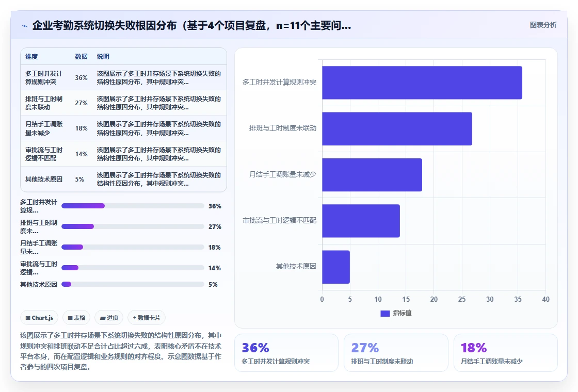The width and height of the screenshot is (578, 392).
Task: Click the 其他技术原因 chart bar
Action: 336,267
